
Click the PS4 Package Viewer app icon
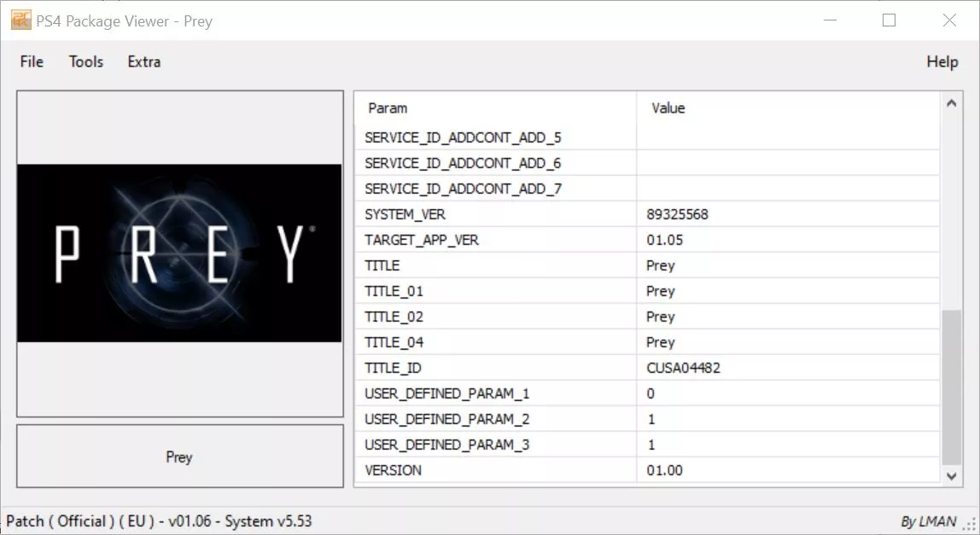[20, 20]
